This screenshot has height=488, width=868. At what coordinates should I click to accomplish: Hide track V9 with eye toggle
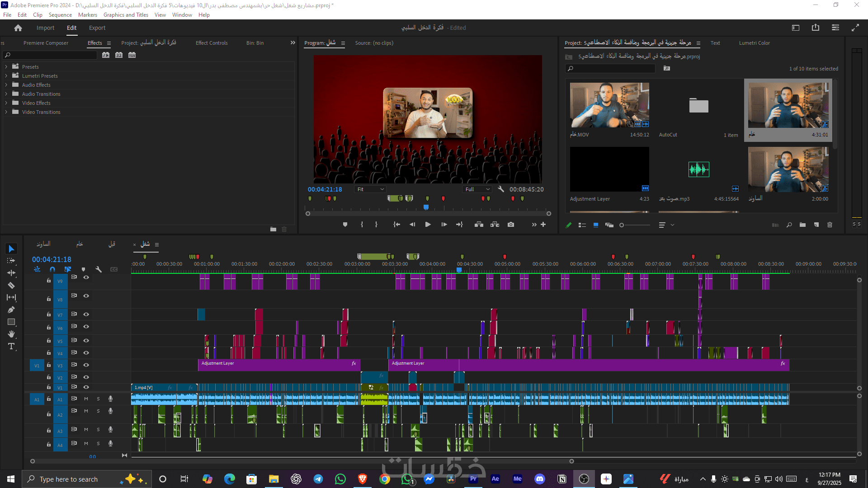coord(86,277)
